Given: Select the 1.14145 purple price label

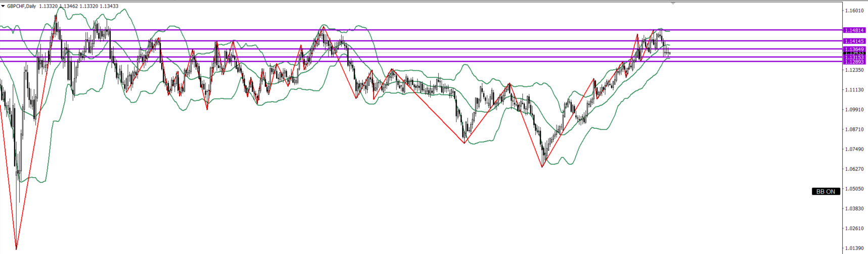Looking at the screenshot, I should tap(854, 41).
